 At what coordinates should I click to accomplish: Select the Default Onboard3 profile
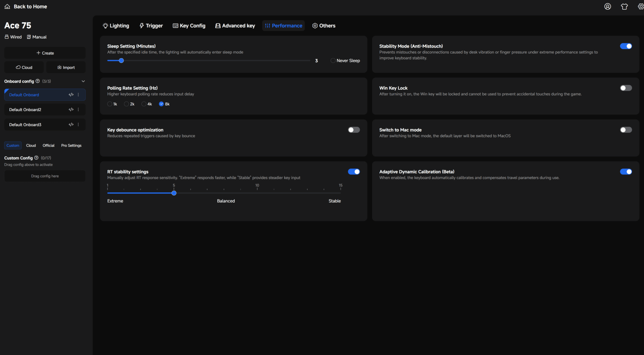coord(45,125)
